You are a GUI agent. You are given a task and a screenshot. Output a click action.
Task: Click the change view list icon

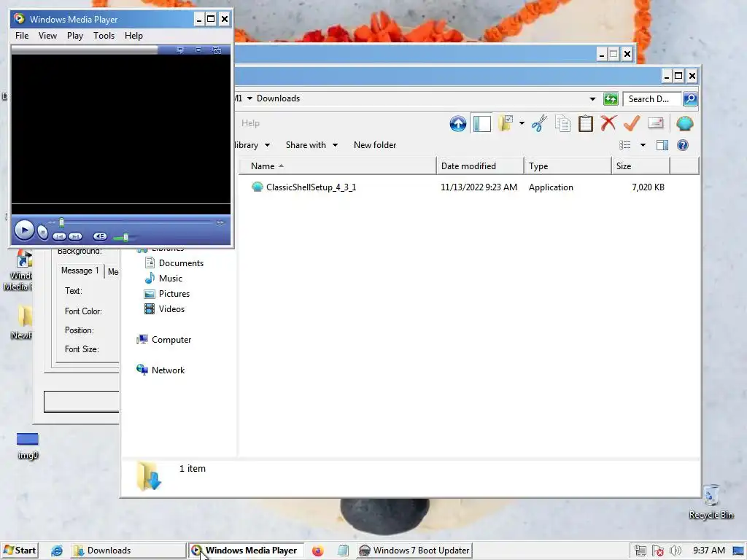625,145
